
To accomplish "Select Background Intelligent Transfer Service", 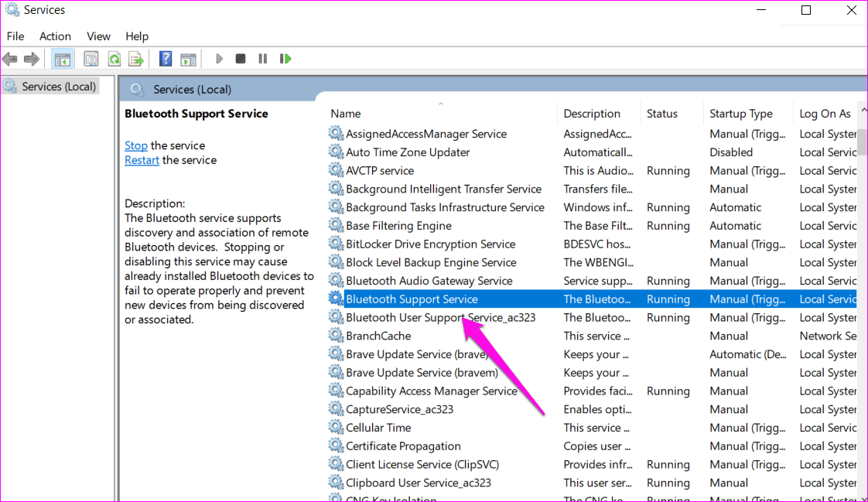I will coord(592,189).
